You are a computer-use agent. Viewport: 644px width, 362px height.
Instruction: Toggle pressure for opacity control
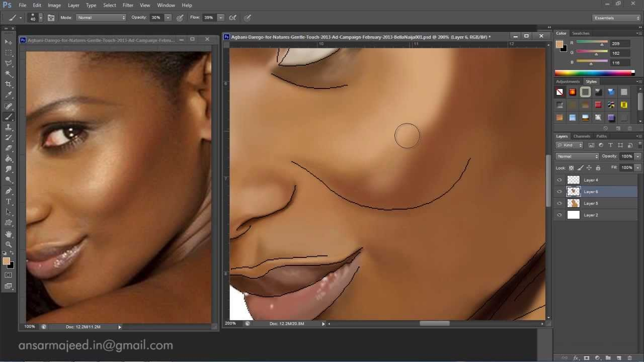tap(180, 18)
